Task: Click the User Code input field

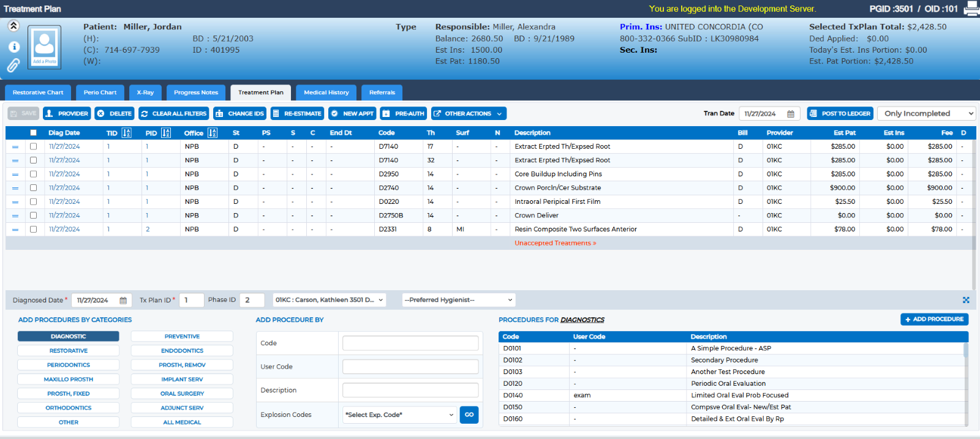Action: tap(410, 367)
